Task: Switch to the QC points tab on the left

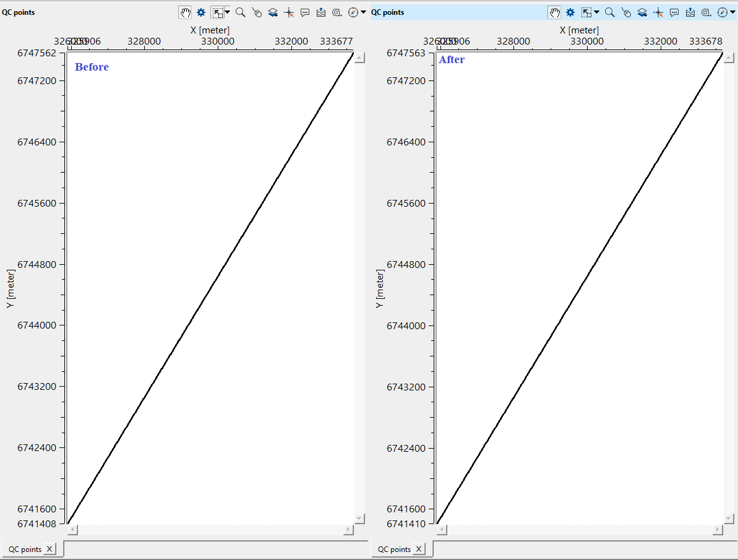Action: (25, 549)
